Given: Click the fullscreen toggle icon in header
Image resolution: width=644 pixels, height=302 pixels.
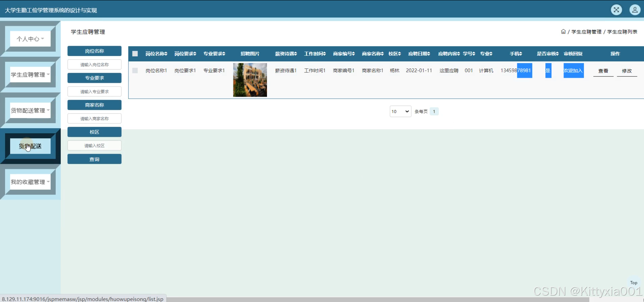Looking at the screenshot, I should point(616,10).
